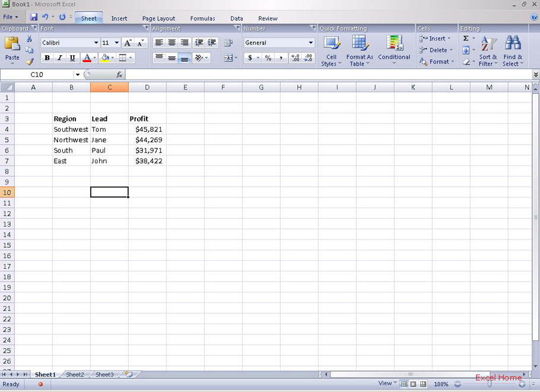Click the Increase Font Size icon
540x392 pixels.
[128, 43]
